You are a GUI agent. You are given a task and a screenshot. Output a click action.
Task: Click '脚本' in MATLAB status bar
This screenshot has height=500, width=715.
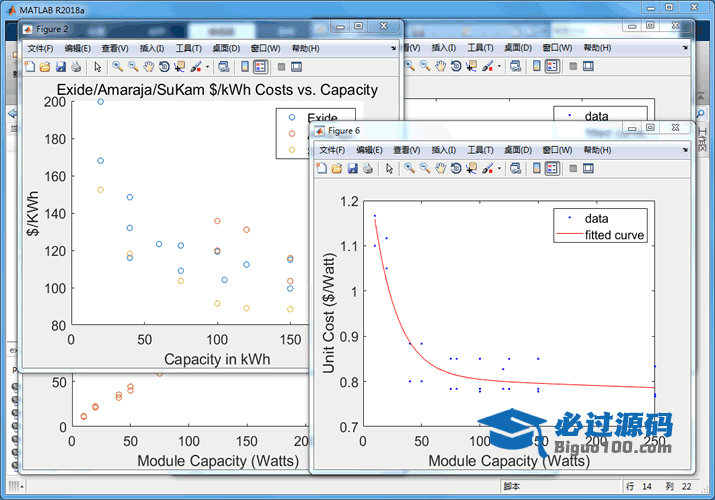tap(512, 487)
